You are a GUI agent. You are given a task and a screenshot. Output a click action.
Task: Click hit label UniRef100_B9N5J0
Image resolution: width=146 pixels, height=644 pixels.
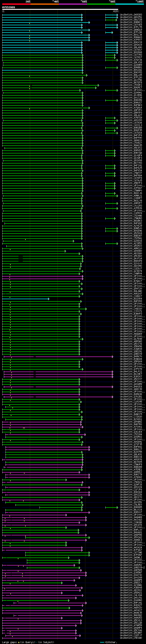(131, 228)
